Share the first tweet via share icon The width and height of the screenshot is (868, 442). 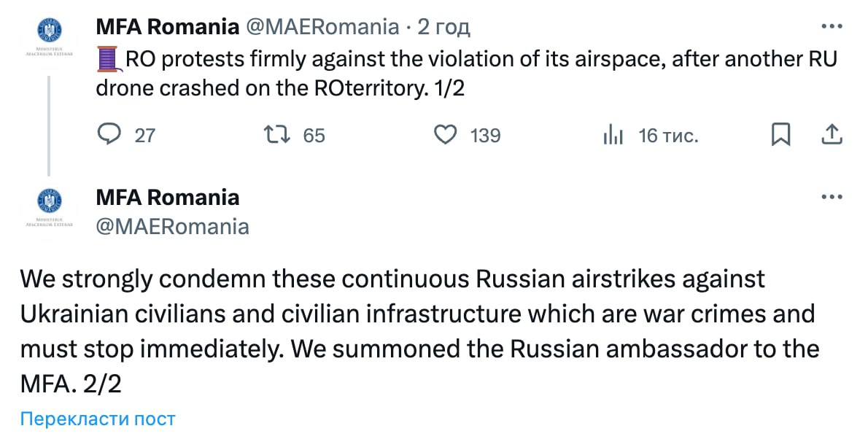(x=832, y=135)
